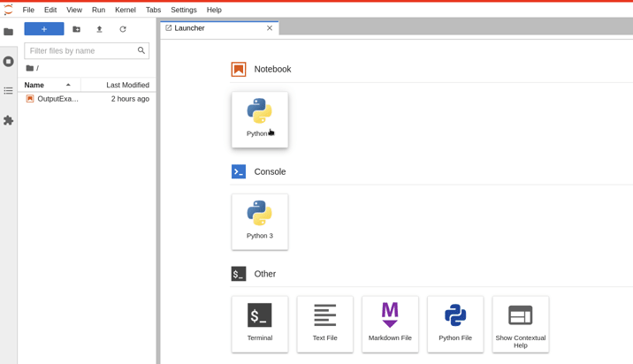
Task: Click the notebook icon beside OutputExa…
Action: pyautogui.click(x=30, y=99)
